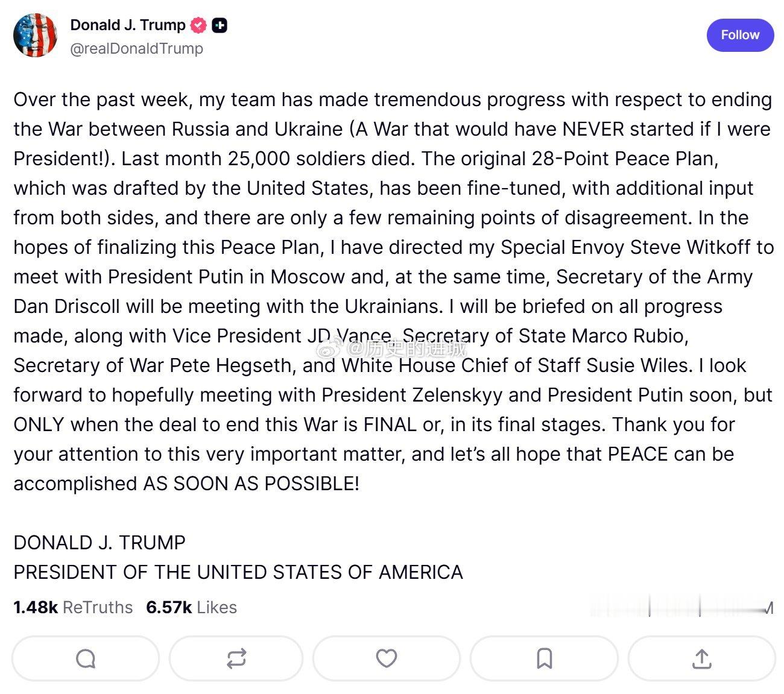Open Donald J. Trump's profile avatar

coord(36,36)
